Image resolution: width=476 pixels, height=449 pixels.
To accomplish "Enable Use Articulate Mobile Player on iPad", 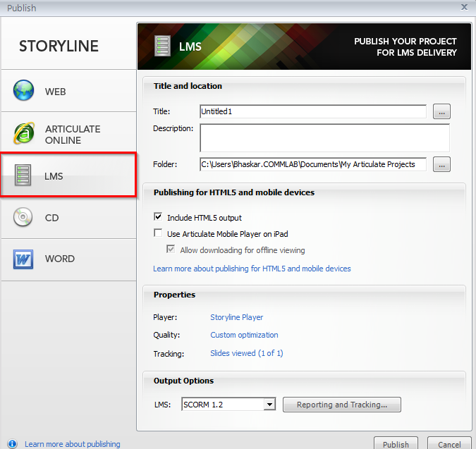I will [158, 233].
